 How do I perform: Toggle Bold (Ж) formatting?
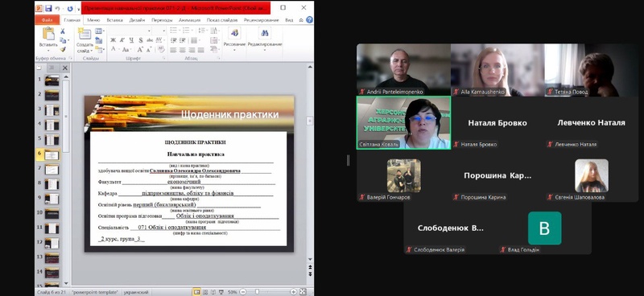point(113,40)
